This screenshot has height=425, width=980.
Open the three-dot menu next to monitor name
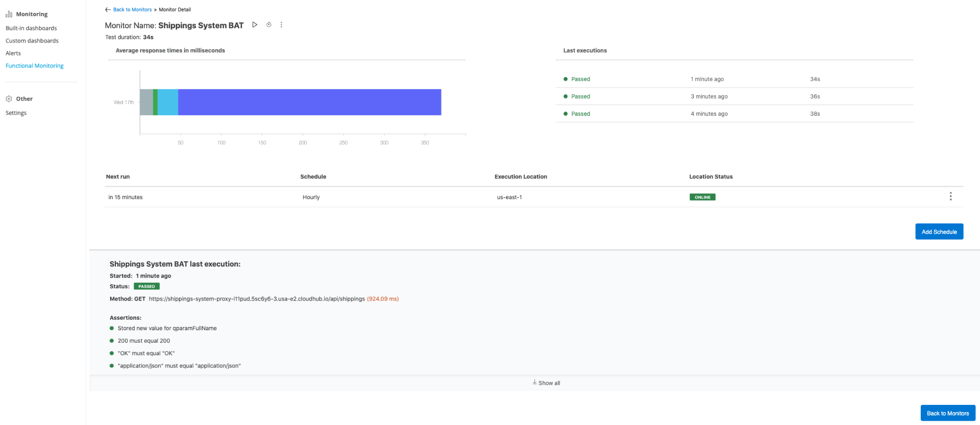(281, 25)
